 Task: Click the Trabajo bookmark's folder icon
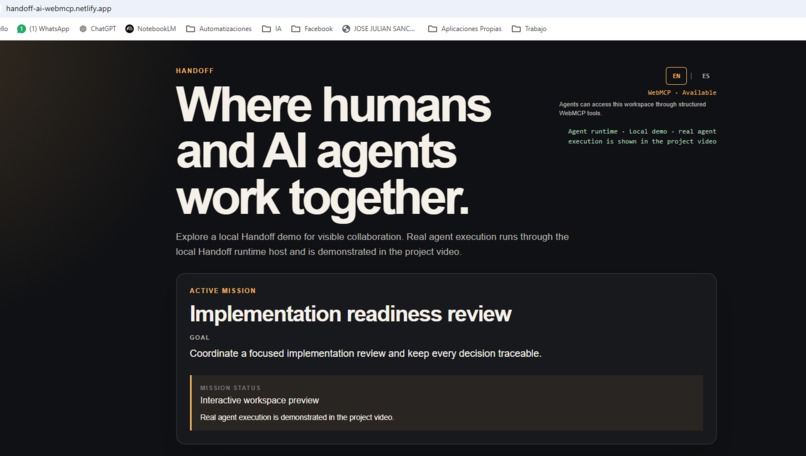coord(516,29)
